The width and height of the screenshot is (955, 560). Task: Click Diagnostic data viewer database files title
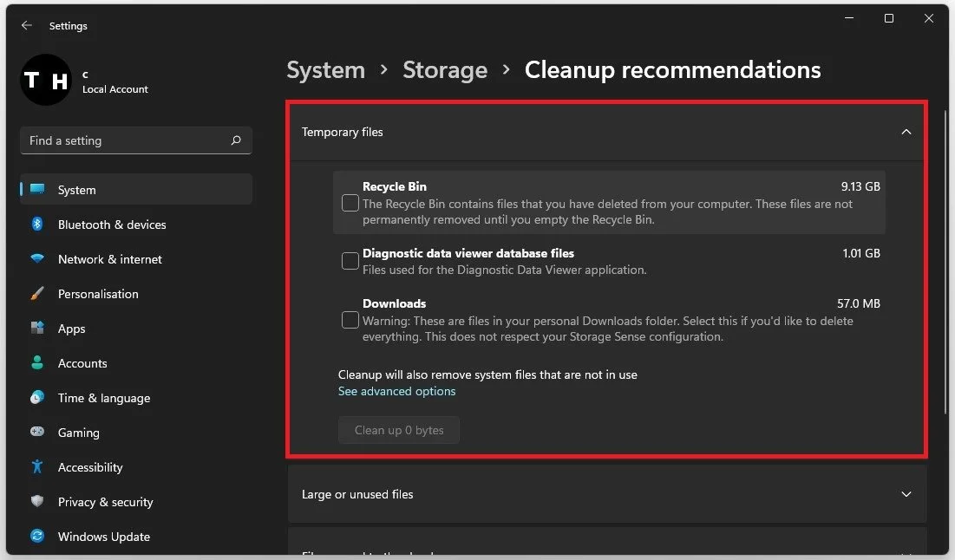(x=468, y=253)
